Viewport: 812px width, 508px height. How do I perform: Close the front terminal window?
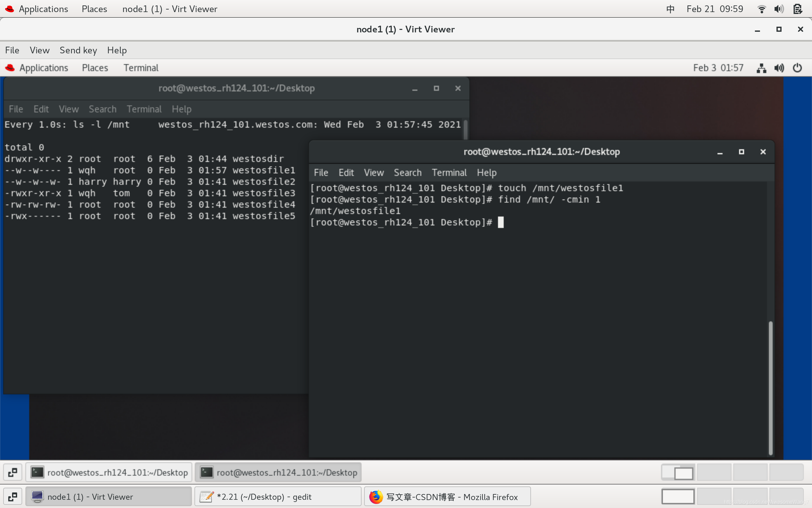pos(763,152)
